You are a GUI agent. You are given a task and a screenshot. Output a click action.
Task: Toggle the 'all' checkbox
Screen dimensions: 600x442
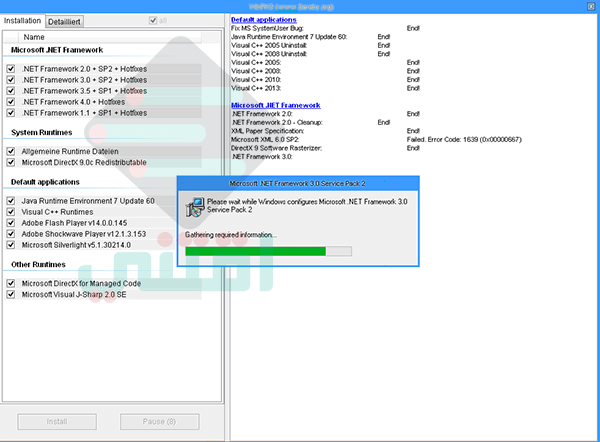click(153, 20)
